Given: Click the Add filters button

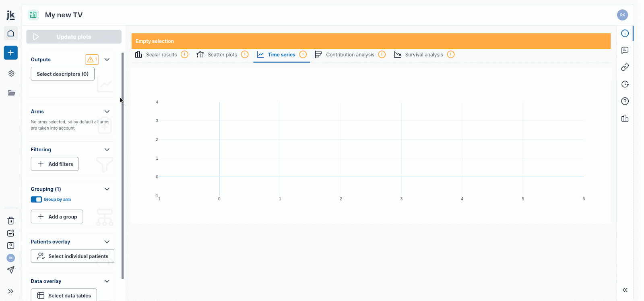Looking at the screenshot, I should coord(55,164).
